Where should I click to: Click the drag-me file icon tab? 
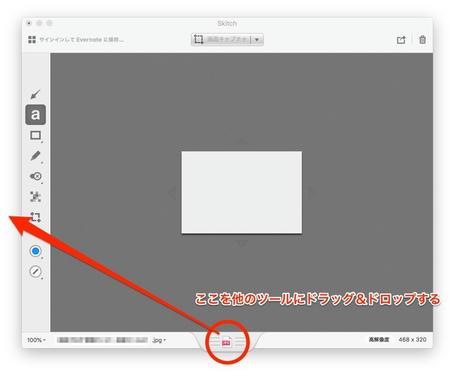(227, 342)
